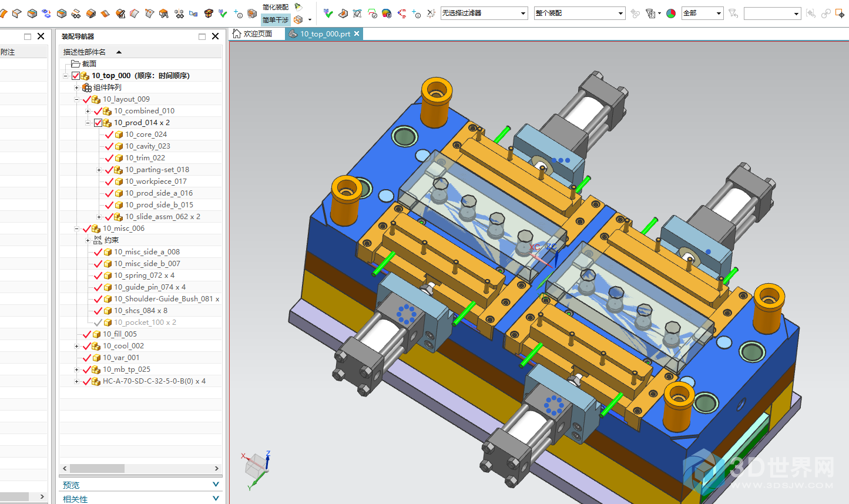This screenshot has width=849, height=504.
Task: Toggle the 10_top_000 checkbox
Action: 76,76
